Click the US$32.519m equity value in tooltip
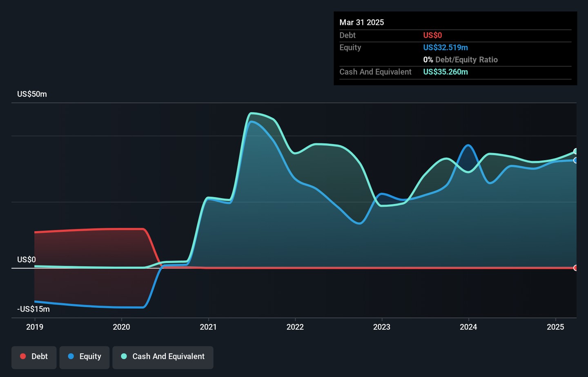Image resolution: width=588 pixels, height=377 pixels. click(445, 47)
